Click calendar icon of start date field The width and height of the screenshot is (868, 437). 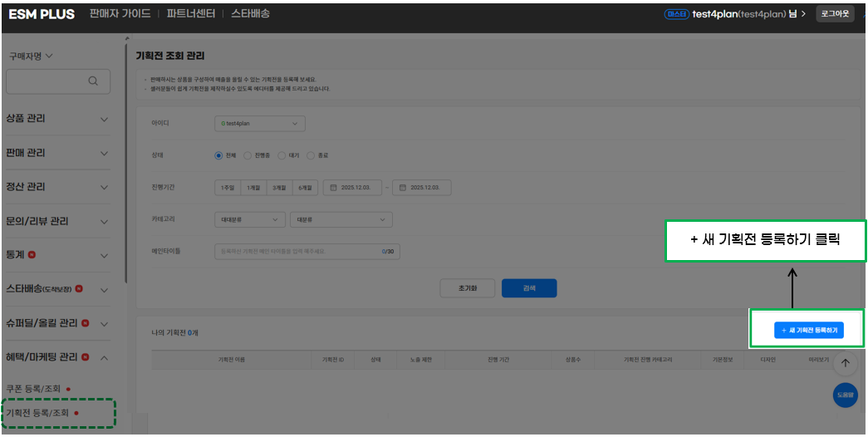(333, 188)
